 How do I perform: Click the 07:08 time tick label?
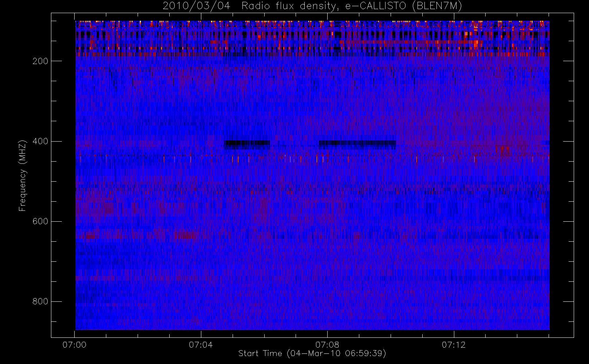click(x=327, y=344)
